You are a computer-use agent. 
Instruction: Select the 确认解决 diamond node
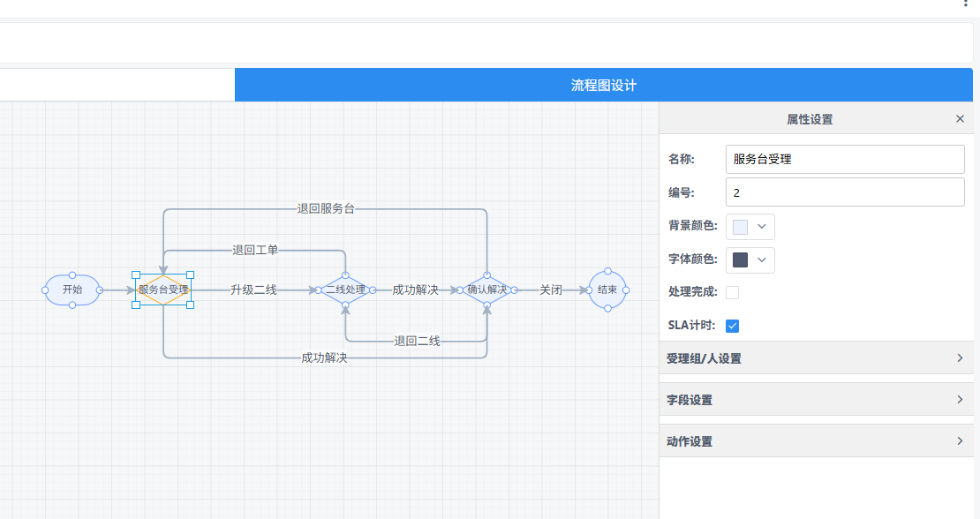486,290
